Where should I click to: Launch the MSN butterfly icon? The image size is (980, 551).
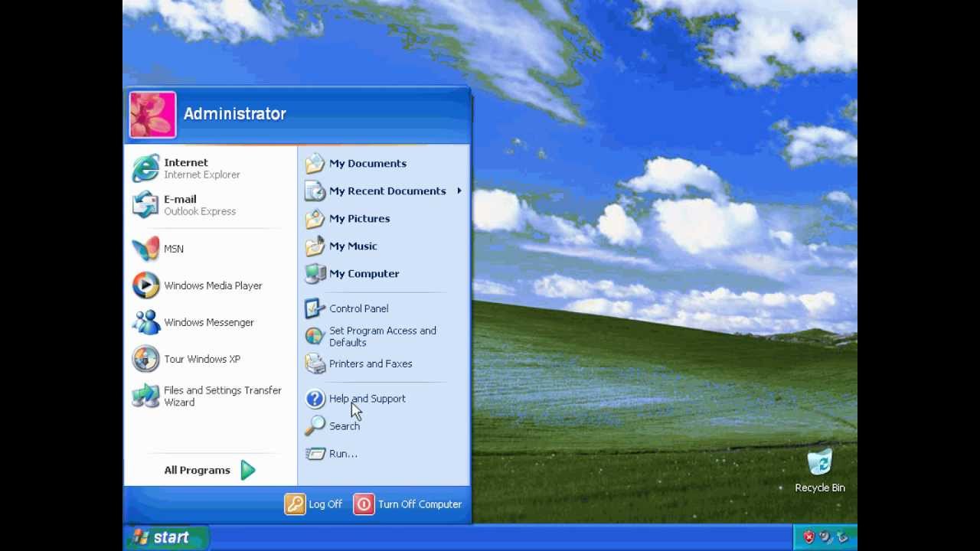coord(145,249)
